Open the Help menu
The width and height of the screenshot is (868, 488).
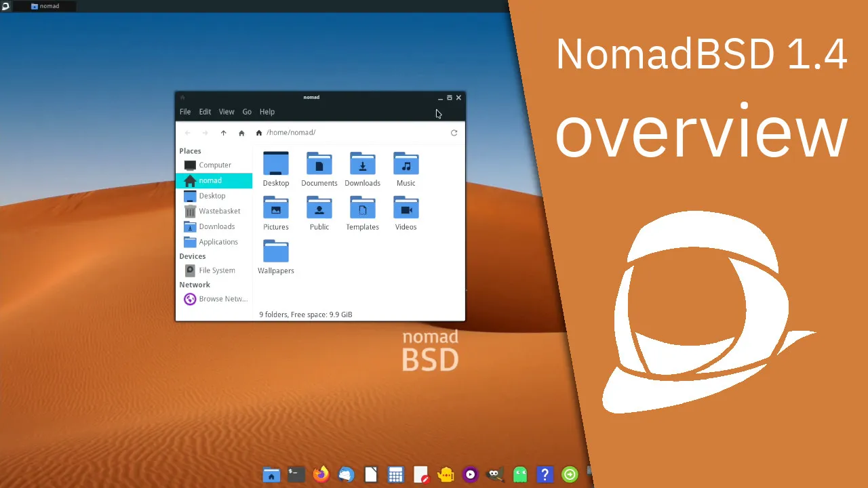(x=267, y=112)
